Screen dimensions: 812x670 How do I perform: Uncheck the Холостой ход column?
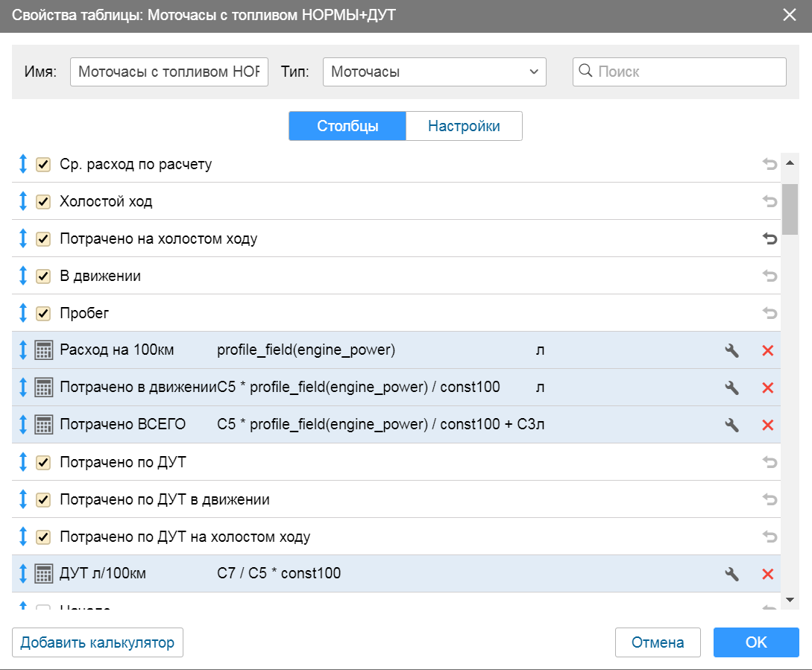tap(43, 201)
